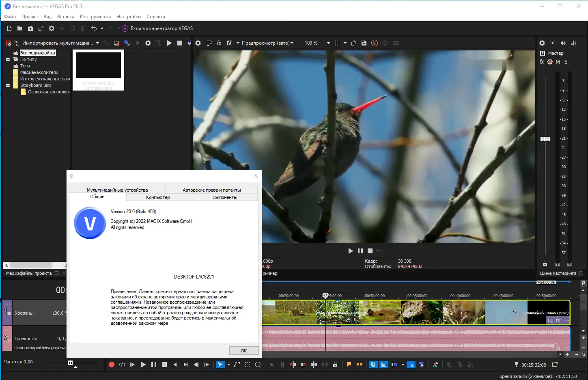Click the red Record button in transport bar

pyautogui.click(x=112, y=365)
